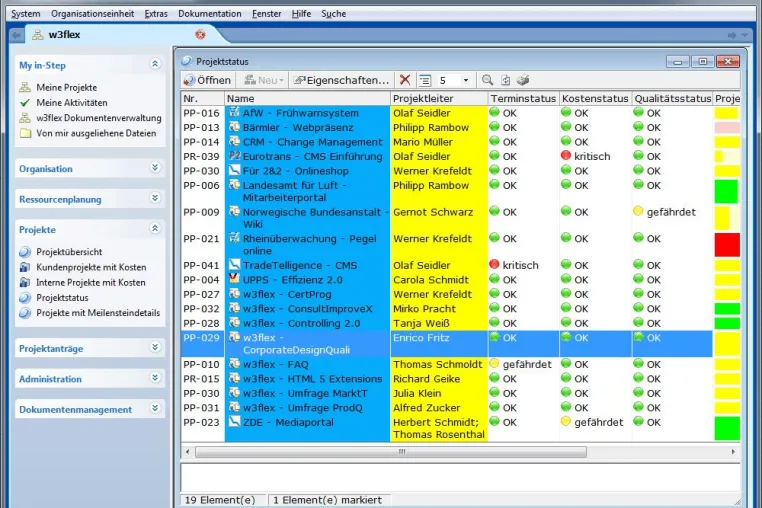The height and width of the screenshot is (508, 762).
Task: Click the back arrow next to w3flex tab
Action: point(17,35)
